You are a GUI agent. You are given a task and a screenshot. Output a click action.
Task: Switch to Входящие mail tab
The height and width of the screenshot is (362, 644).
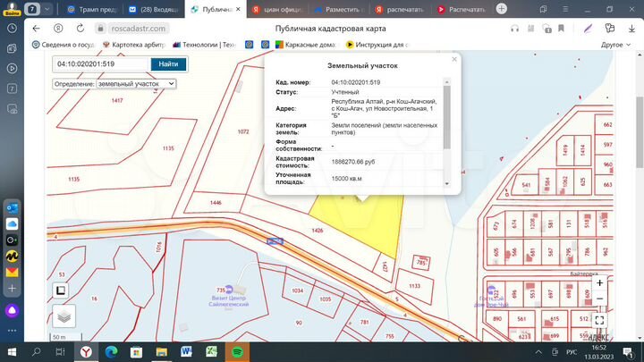[154, 9]
